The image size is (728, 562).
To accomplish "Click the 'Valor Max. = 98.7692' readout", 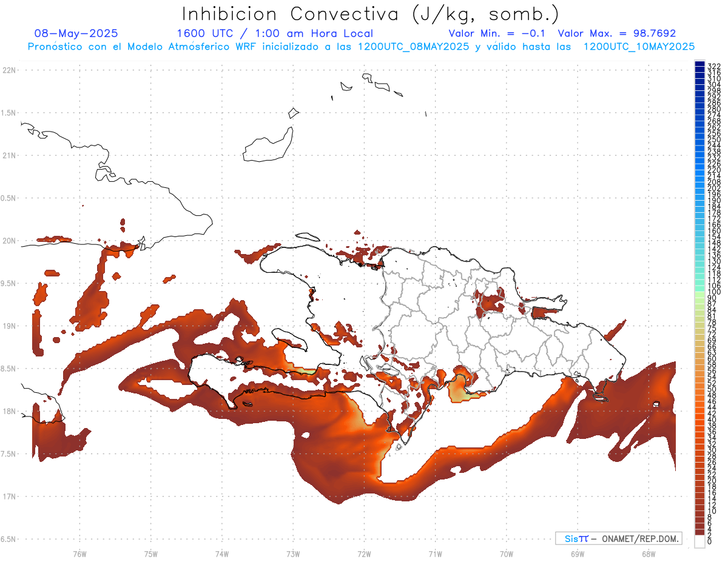I will click(616, 33).
